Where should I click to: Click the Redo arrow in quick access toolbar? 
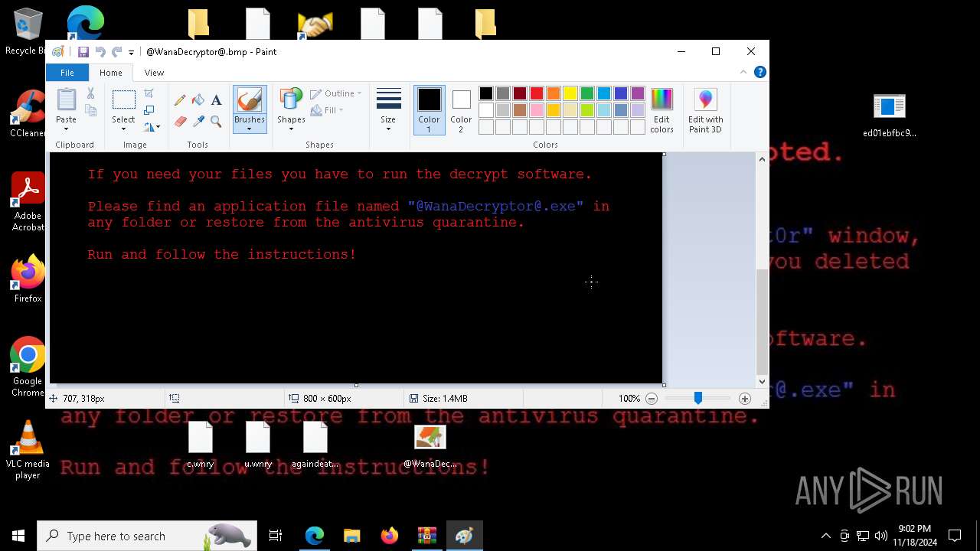coord(116,52)
